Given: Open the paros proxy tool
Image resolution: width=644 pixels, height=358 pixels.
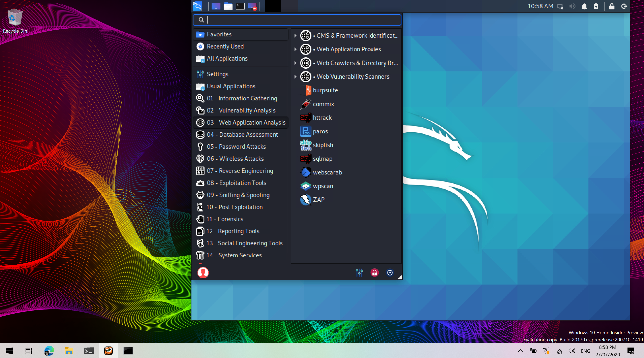Looking at the screenshot, I should click(320, 131).
